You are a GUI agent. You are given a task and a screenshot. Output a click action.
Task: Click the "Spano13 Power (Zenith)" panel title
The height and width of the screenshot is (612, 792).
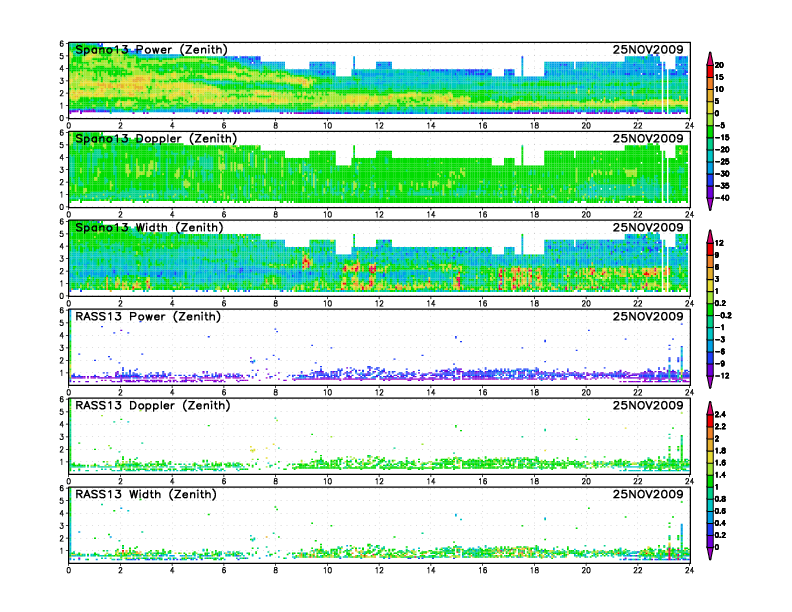(x=151, y=50)
